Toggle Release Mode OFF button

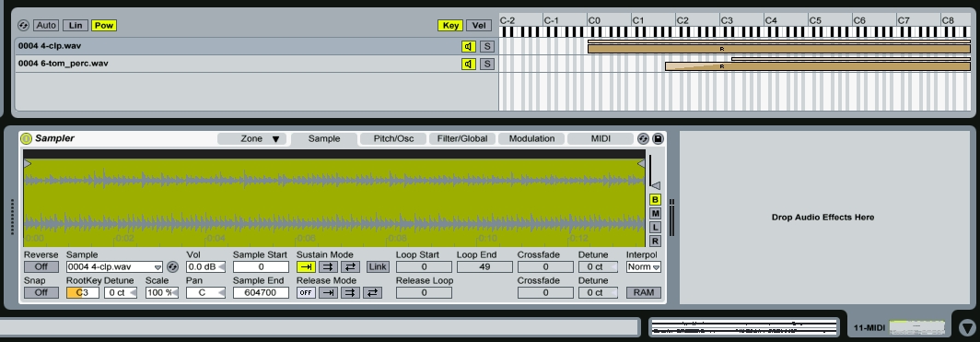(x=306, y=292)
